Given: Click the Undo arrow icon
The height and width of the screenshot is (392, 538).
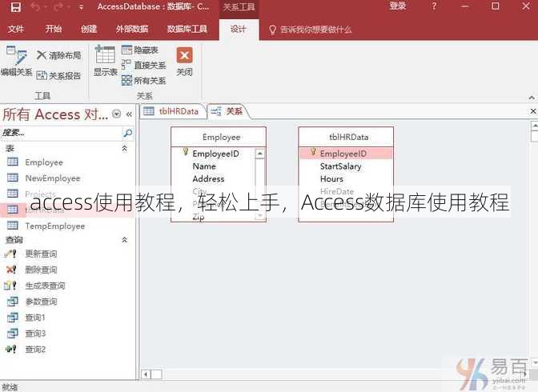Looking at the screenshot, I should (37, 7).
